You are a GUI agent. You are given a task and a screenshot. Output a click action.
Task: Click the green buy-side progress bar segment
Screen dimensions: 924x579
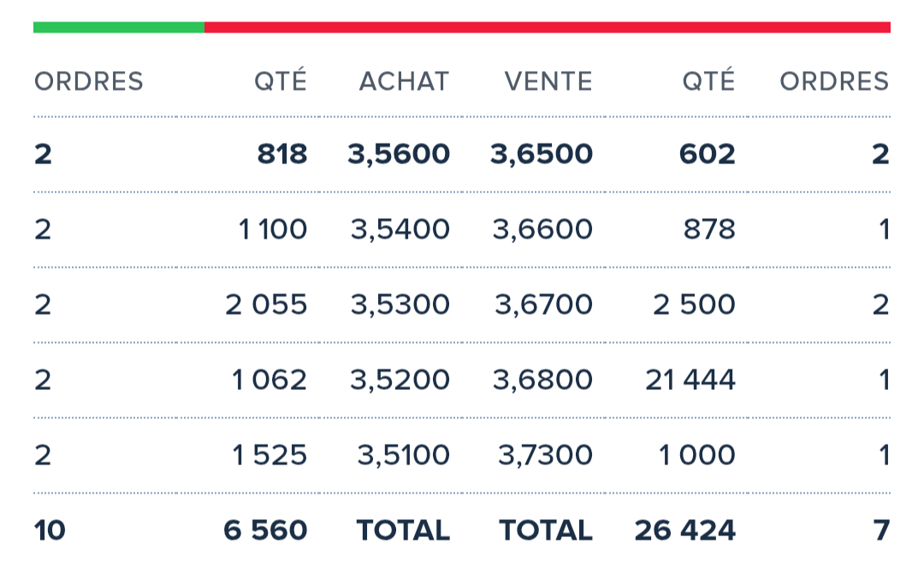click(119, 27)
